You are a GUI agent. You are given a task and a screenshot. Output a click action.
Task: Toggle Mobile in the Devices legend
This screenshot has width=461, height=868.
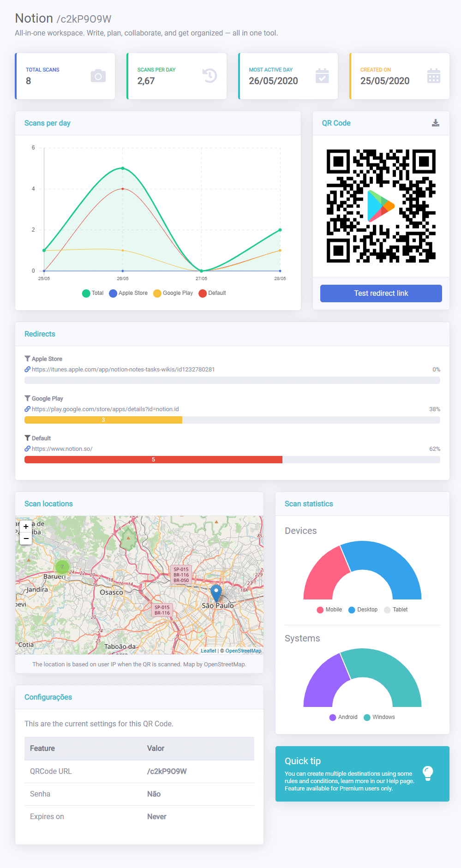329,610
